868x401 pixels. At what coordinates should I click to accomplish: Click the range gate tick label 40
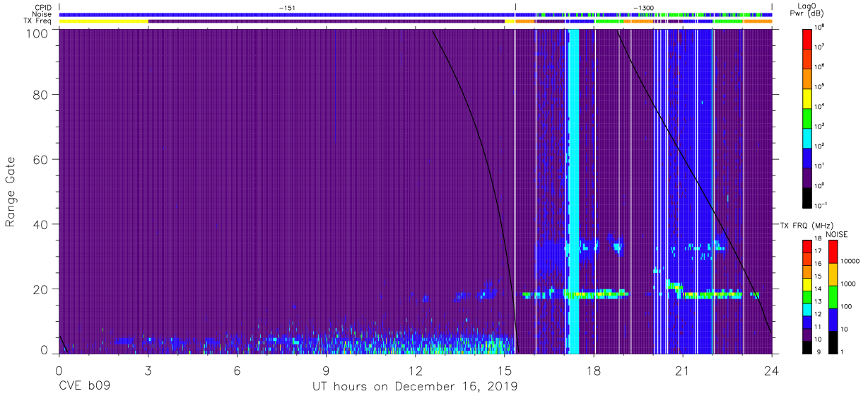tap(42, 223)
